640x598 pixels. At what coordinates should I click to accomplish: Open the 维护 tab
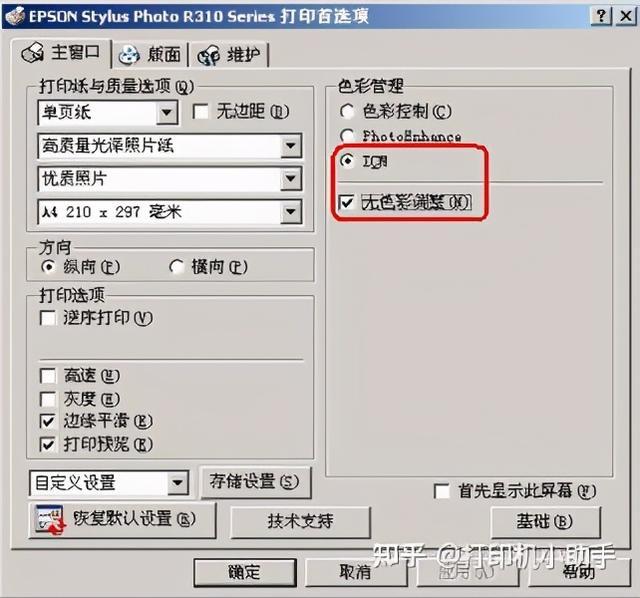(x=229, y=56)
